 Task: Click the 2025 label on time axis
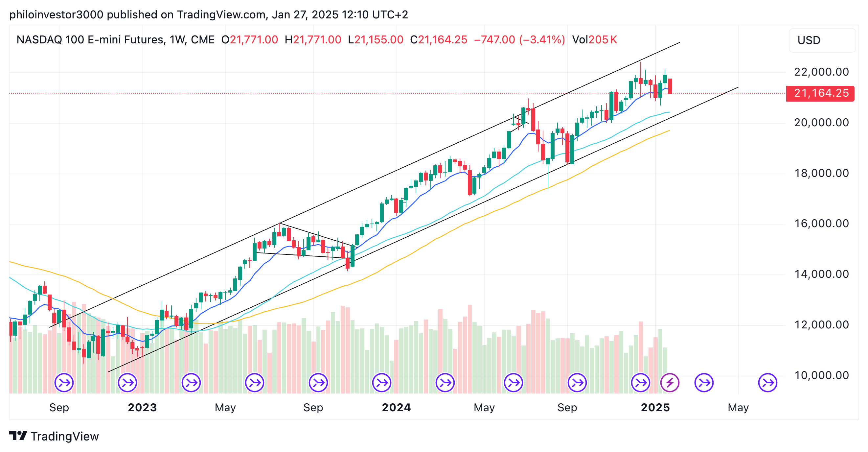655,407
